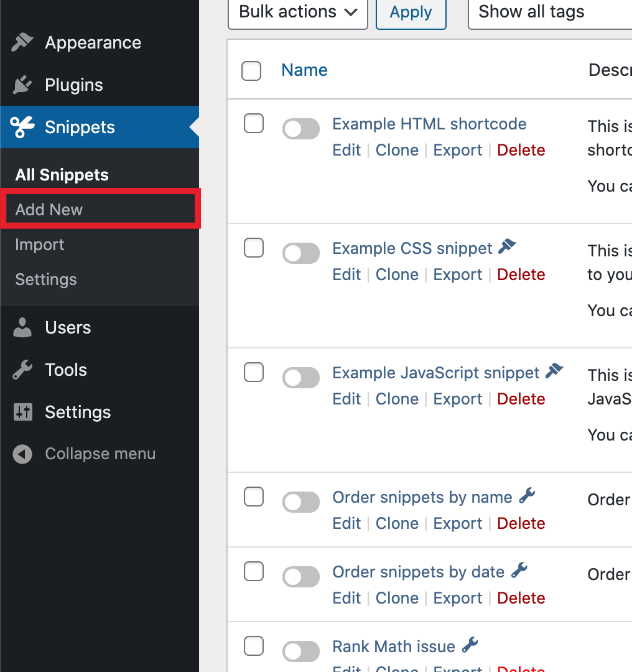Clone the Order snippets by date snippet

click(x=397, y=598)
